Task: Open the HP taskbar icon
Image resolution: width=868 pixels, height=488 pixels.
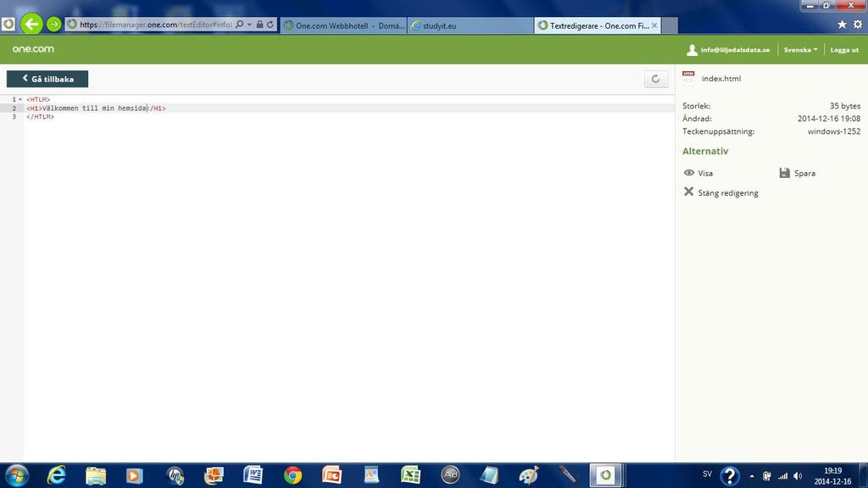Action: coord(175,475)
